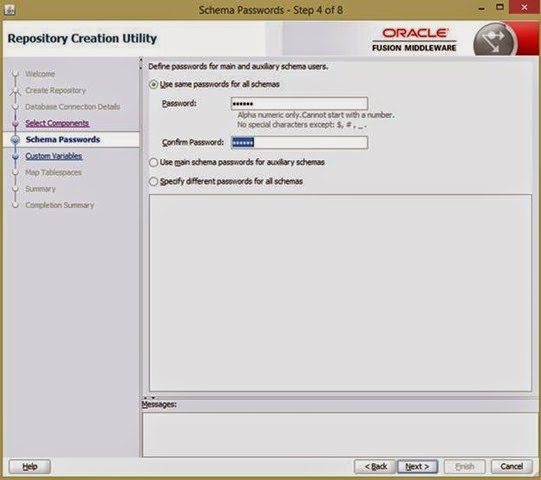
Task: Maximize the Schema Passwords window
Action: point(500,8)
